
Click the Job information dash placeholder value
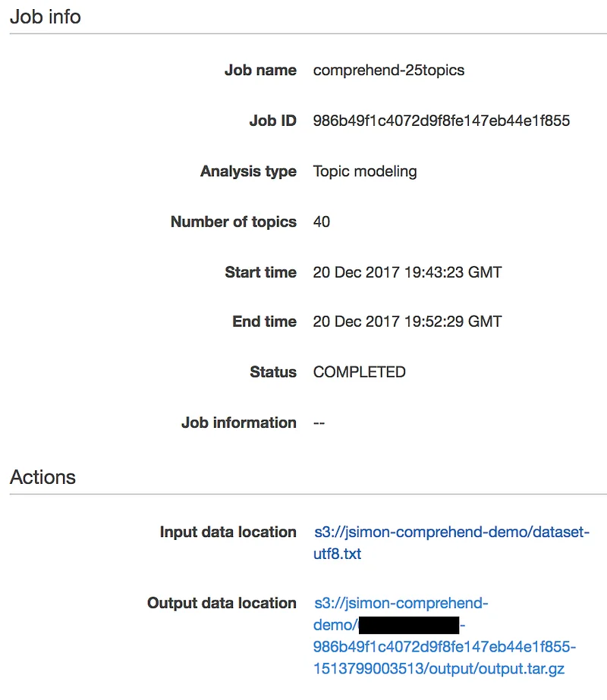tap(319, 422)
